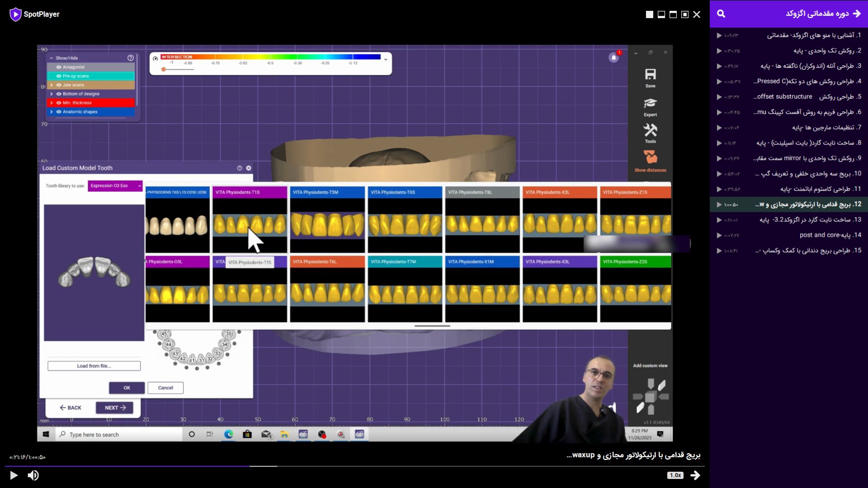Open Show/Hide panel help icon
The width and height of the screenshot is (868, 488).
pyautogui.click(x=131, y=58)
